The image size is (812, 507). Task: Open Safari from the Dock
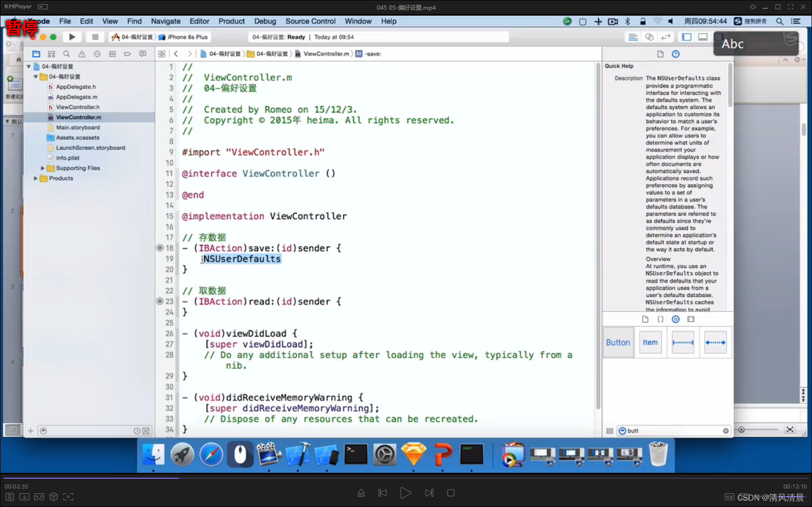(211, 455)
